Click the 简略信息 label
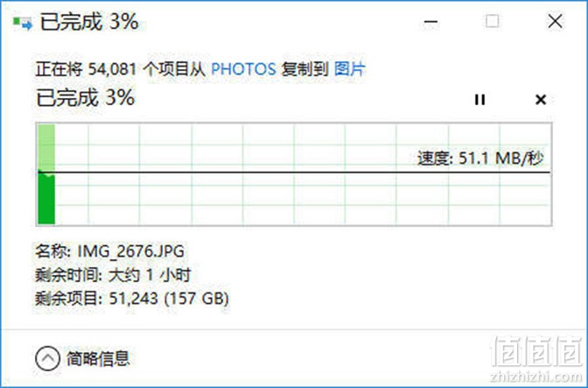The width and height of the screenshot is (588, 388). tap(98, 358)
